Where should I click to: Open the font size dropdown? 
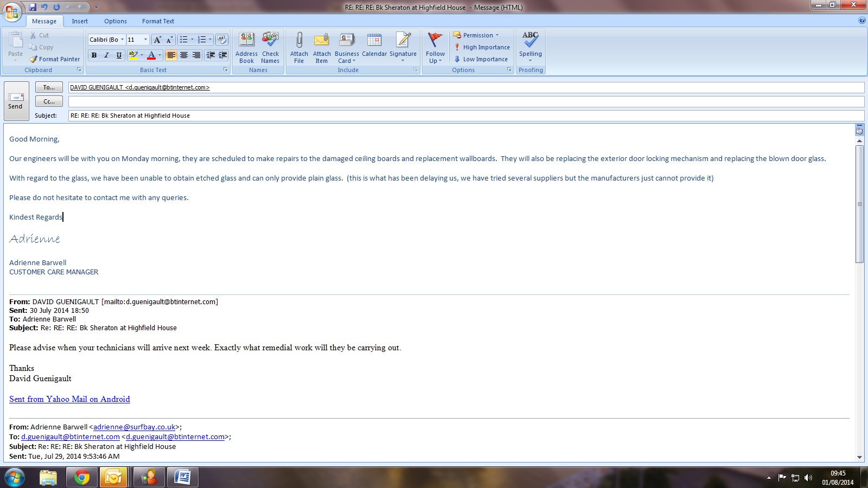point(145,40)
